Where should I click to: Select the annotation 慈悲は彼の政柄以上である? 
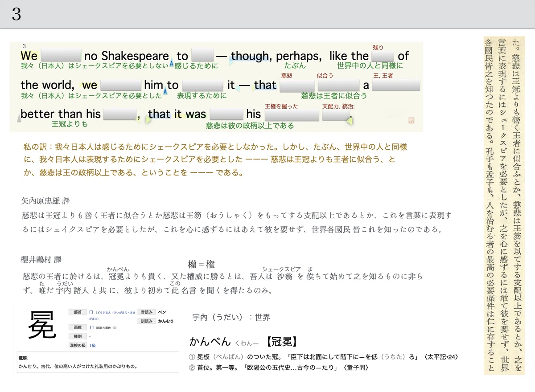tap(250, 126)
